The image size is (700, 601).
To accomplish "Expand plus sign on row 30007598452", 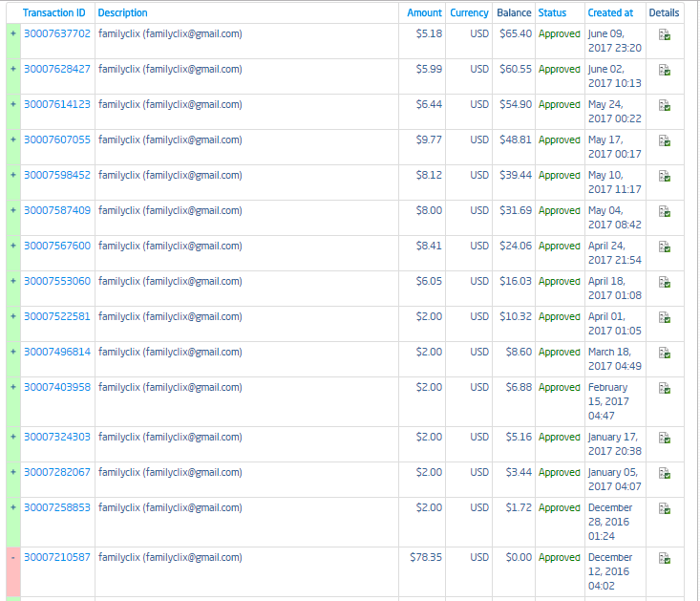I will [13, 175].
